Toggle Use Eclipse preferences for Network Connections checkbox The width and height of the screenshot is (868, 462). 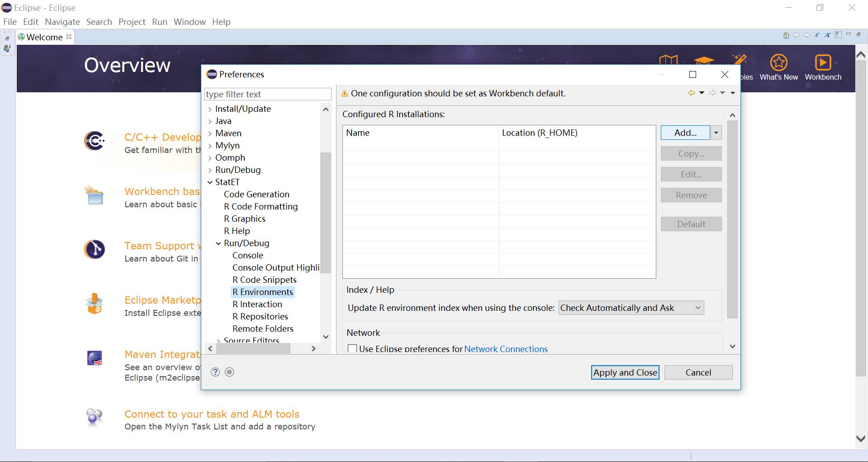pos(352,349)
